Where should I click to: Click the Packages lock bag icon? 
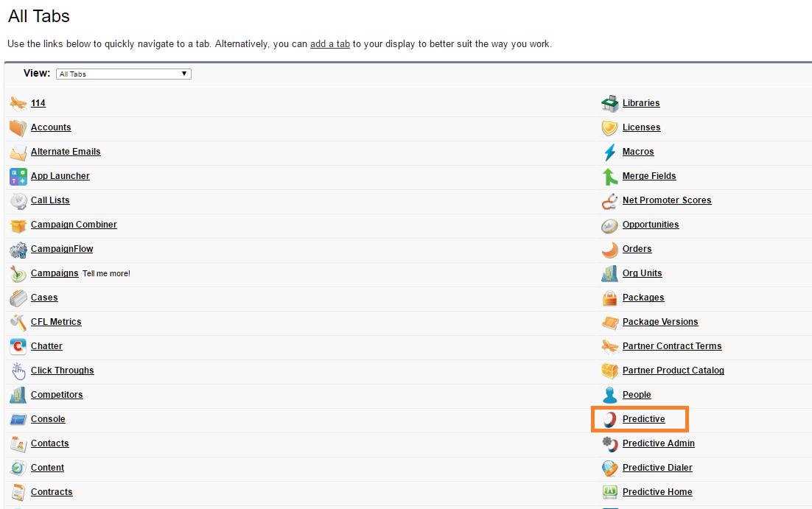tap(609, 298)
